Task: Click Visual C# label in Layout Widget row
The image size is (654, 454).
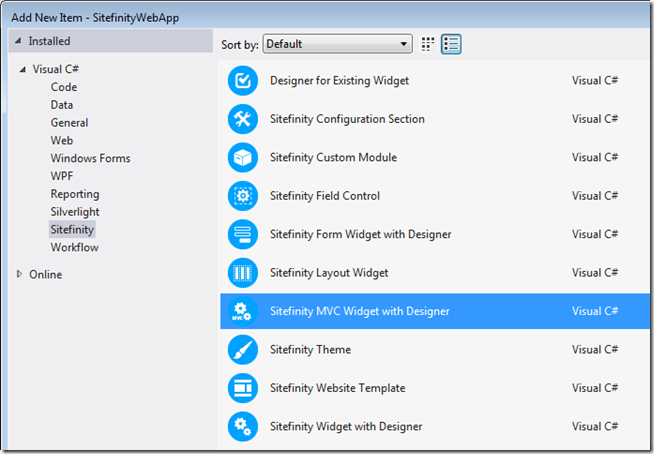Action: pyautogui.click(x=595, y=273)
